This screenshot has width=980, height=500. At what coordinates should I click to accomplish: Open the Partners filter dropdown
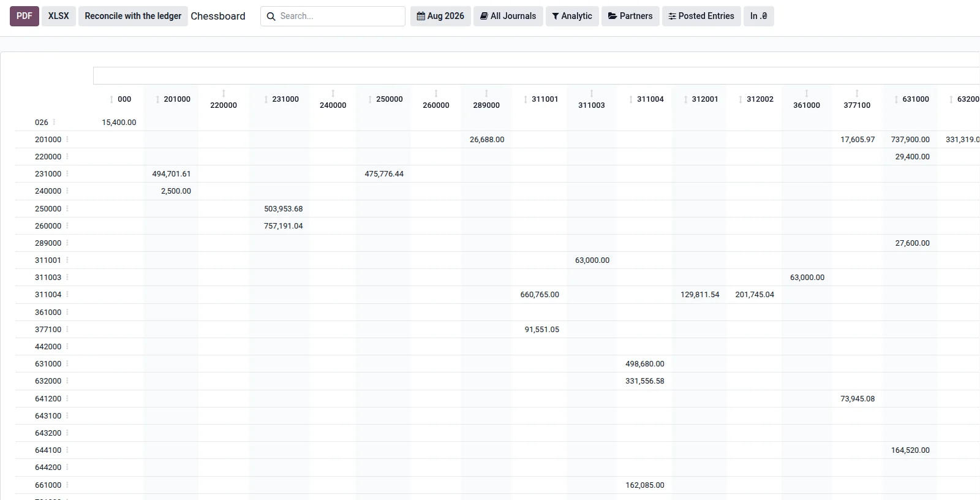(x=630, y=16)
